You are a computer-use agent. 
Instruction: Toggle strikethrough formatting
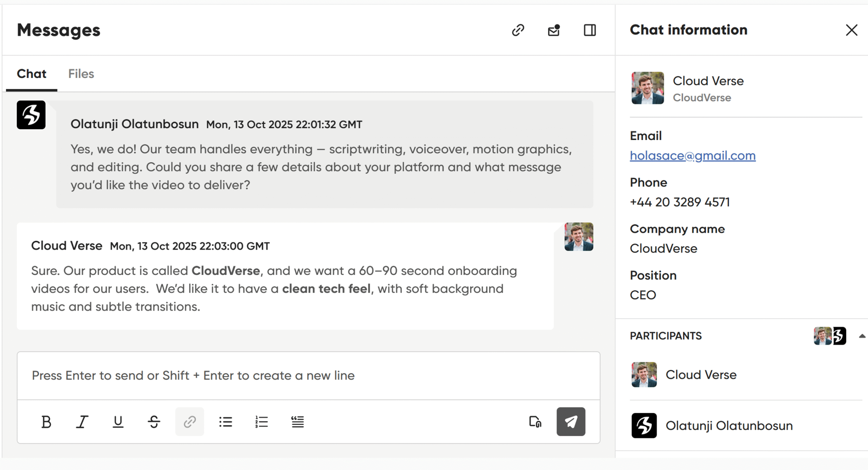(x=154, y=422)
